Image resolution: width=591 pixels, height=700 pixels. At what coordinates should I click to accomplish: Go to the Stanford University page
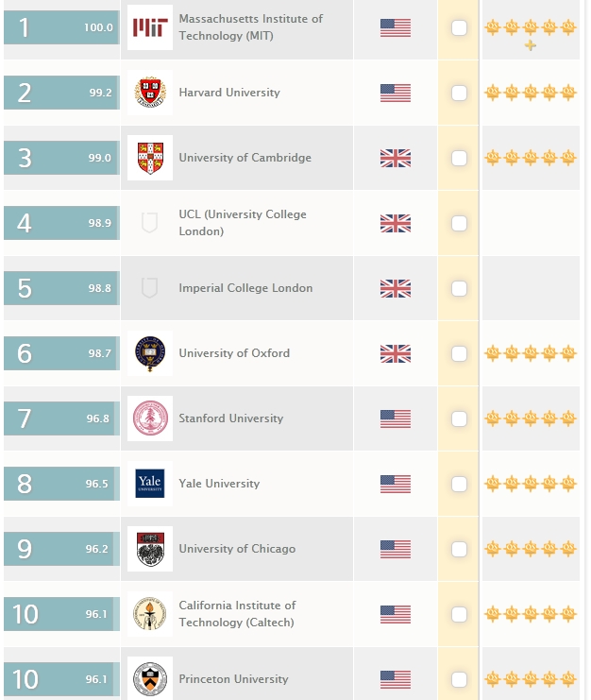click(x=231, y=418)
